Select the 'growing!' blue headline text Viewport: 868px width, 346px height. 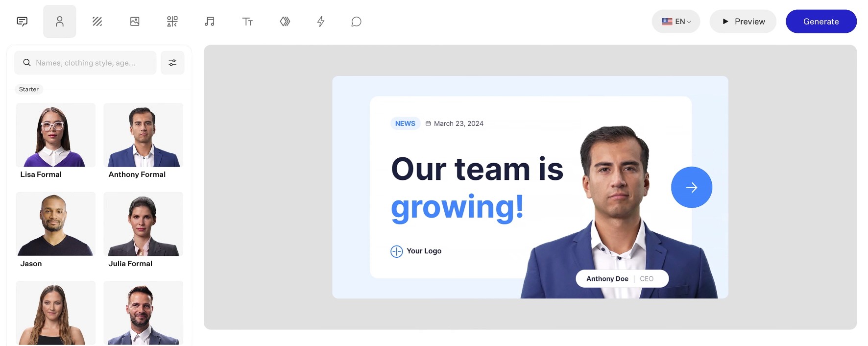(458, 208)
